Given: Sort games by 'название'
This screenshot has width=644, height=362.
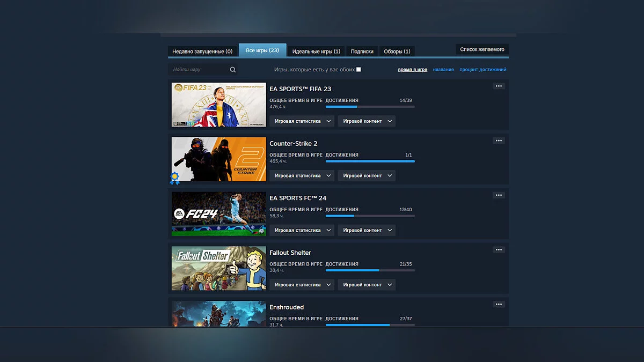Looking at the screenshot, I should 443,69.
